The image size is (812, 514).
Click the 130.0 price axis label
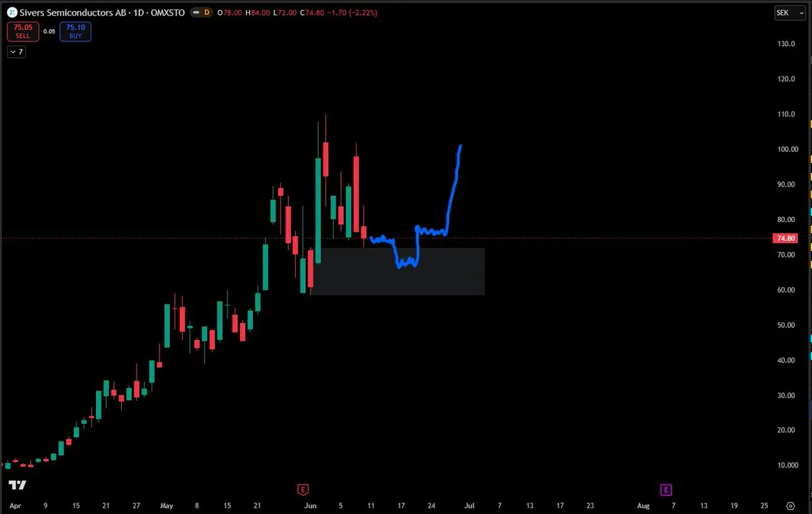click(786, 43)
